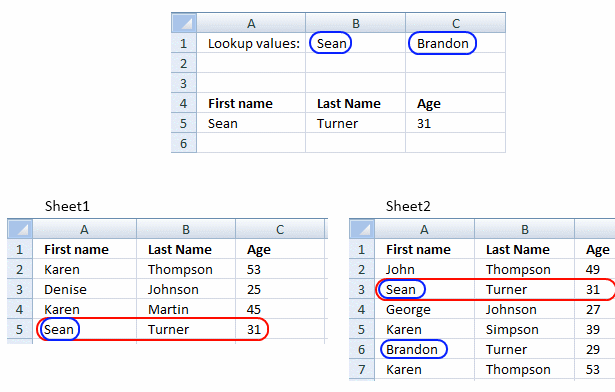615x392 pixels.
Task: Click the select-all corner in Sheet2
Action: pyautogui.click(x=362, y=229)
